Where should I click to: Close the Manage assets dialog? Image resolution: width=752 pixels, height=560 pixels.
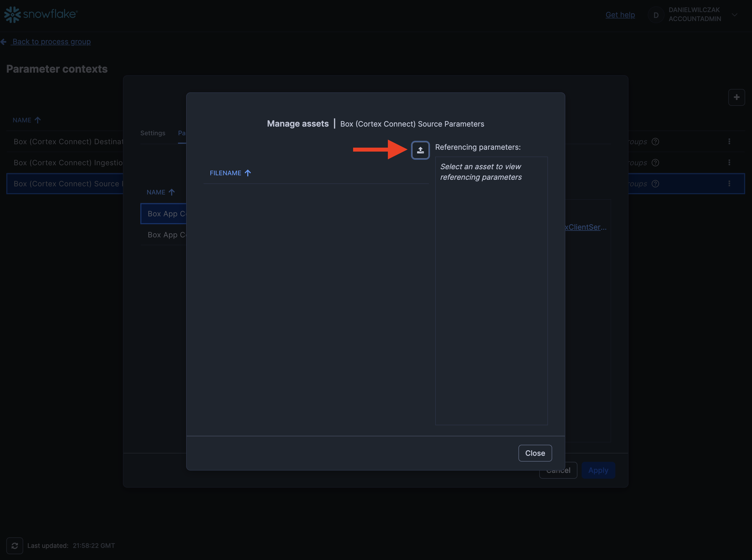(x=535, y=453)
